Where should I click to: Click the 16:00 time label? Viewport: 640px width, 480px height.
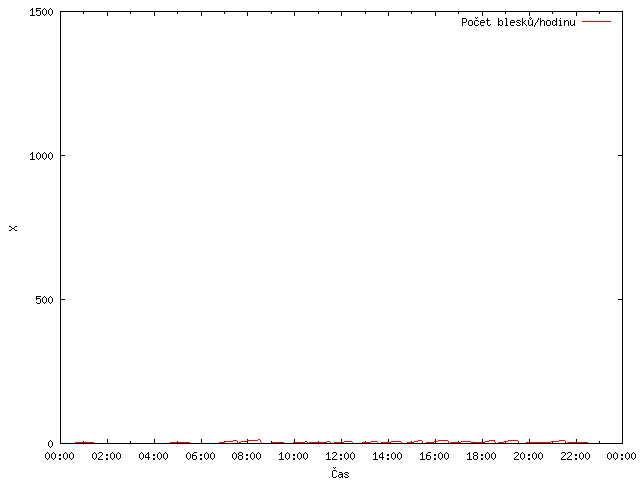[434, 456]
